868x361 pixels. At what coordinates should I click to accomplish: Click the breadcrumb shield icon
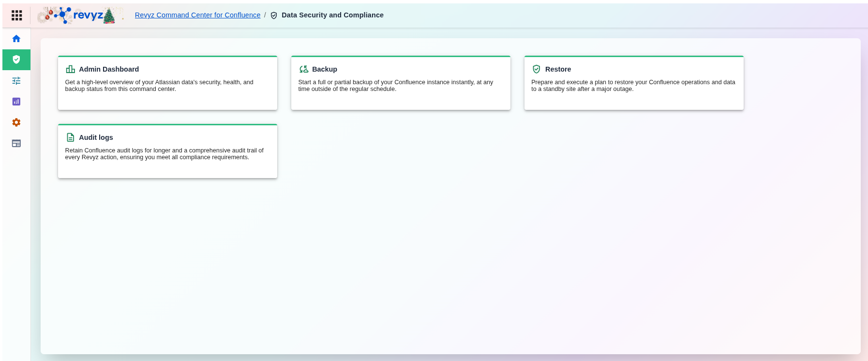tap(274, 15)
